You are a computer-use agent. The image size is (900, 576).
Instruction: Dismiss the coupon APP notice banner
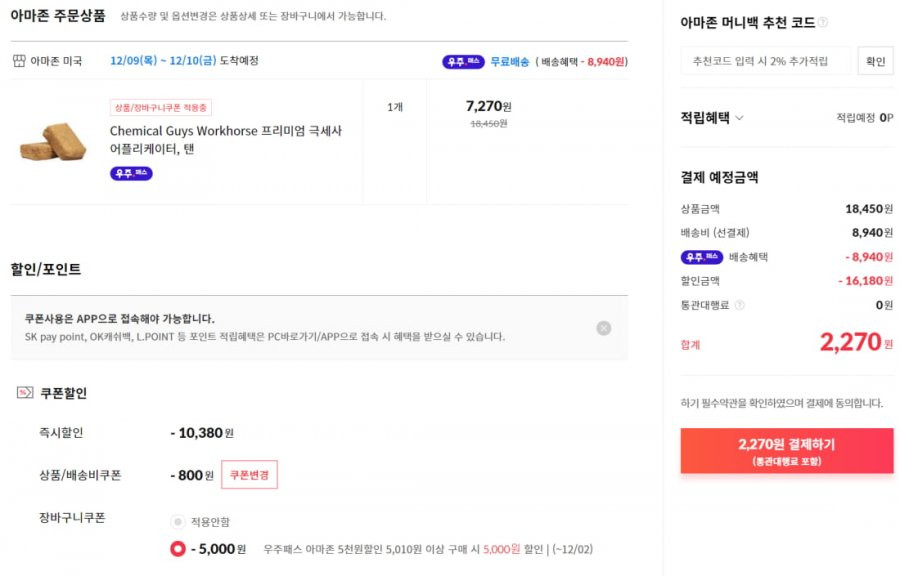tap(603, 328)
